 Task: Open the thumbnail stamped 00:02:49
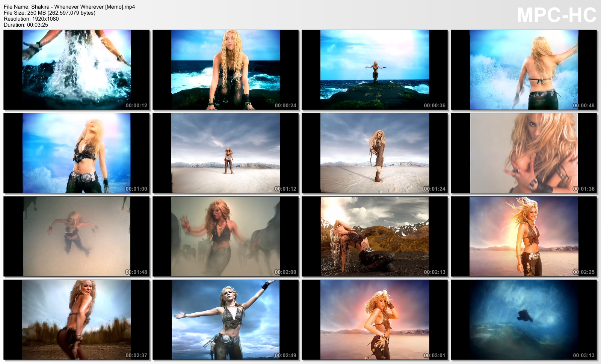(x=226, y=320)
